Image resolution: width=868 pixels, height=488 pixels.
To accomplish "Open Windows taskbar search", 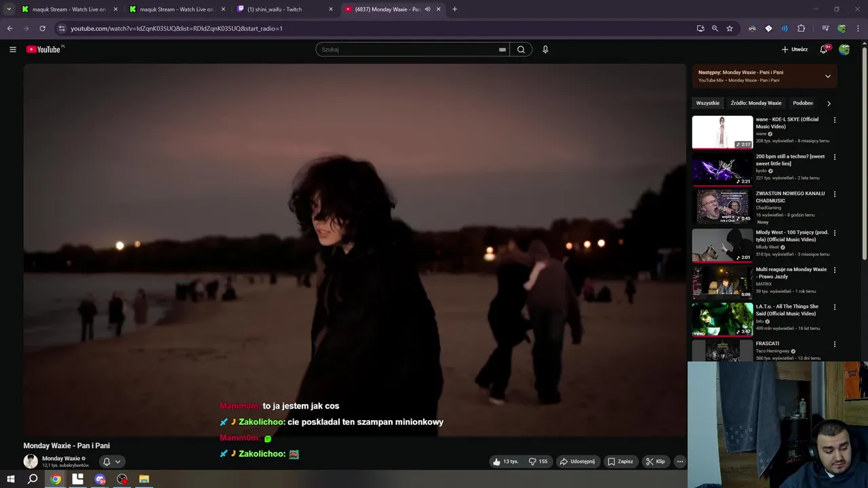I will pos(33,479).
